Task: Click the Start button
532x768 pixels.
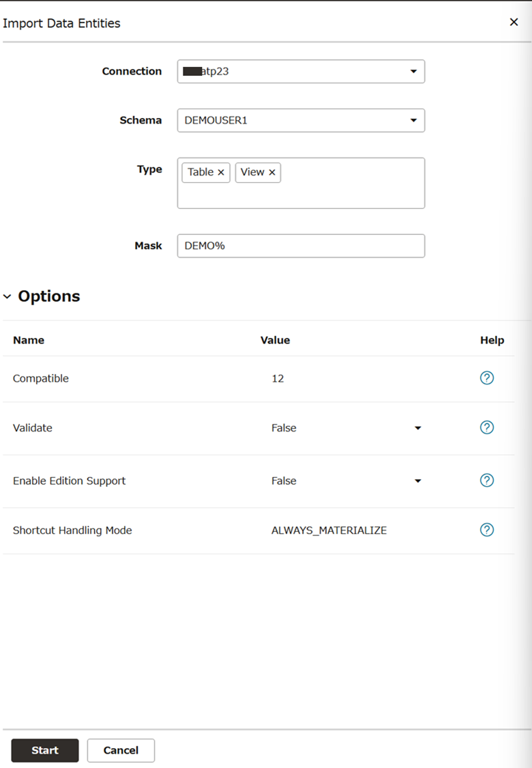Action: click(x=45, y=750)
